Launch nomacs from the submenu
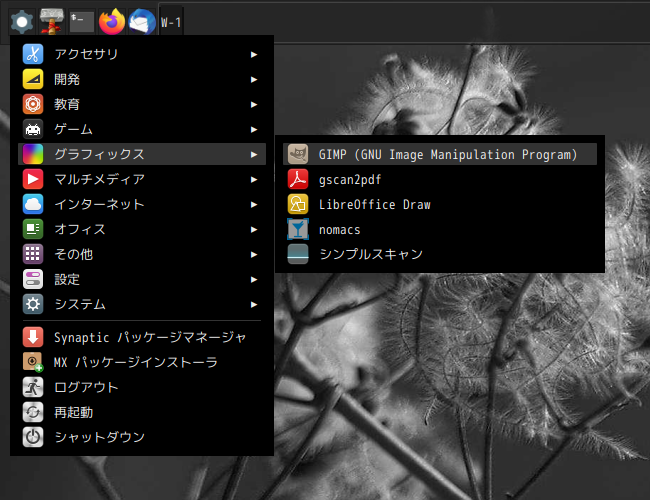The width and height of the screenshot is (650, 500). [x=440, y=229]
